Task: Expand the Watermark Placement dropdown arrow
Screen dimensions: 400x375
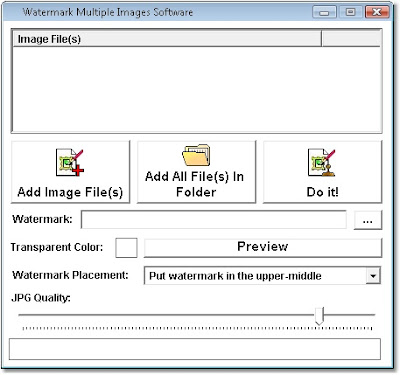Action: (373, 276)
